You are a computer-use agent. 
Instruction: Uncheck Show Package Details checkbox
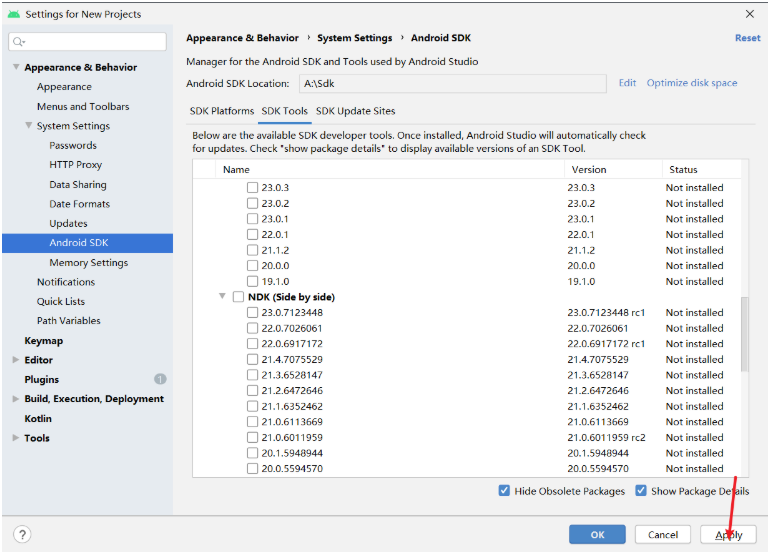point(641,491)
